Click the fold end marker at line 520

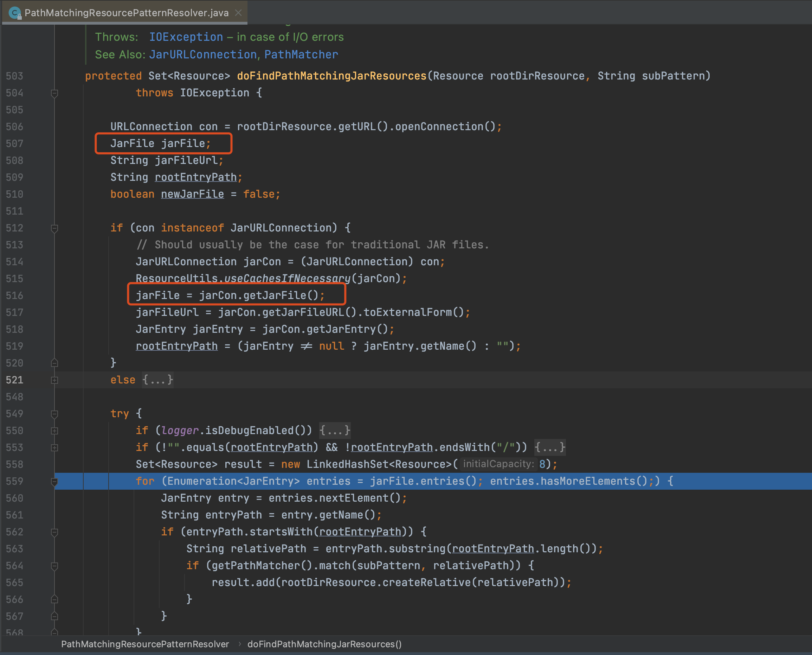pos(54,363)
